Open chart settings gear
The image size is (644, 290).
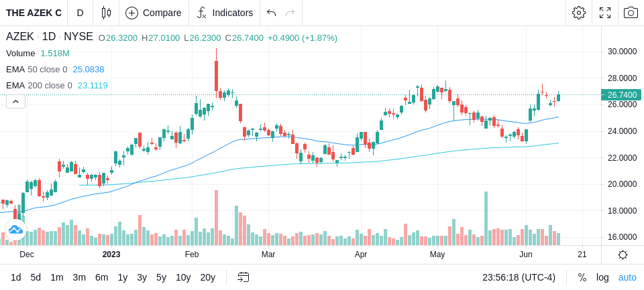(x=579, y=13)
